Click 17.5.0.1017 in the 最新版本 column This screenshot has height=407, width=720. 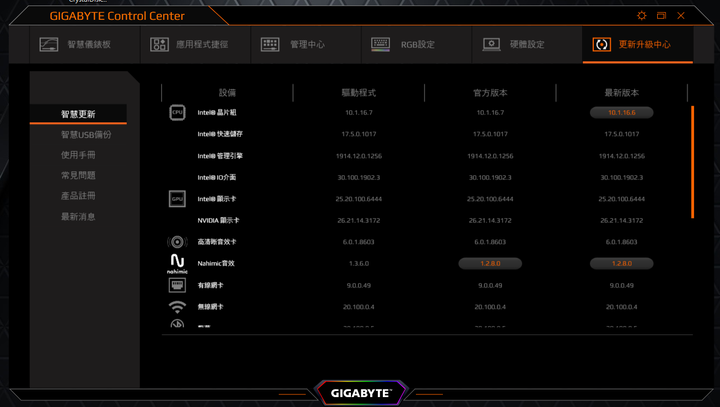tap(621, 134)
